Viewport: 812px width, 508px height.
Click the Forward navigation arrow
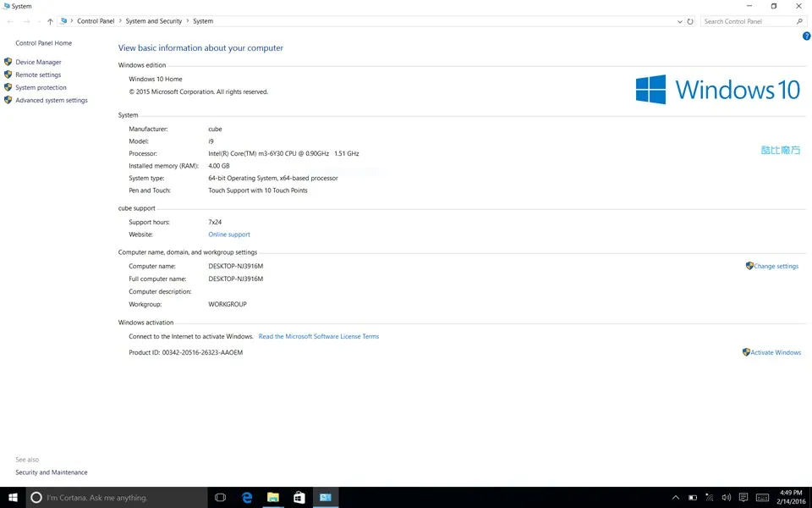pyautogui.click(x=26, y=21)
